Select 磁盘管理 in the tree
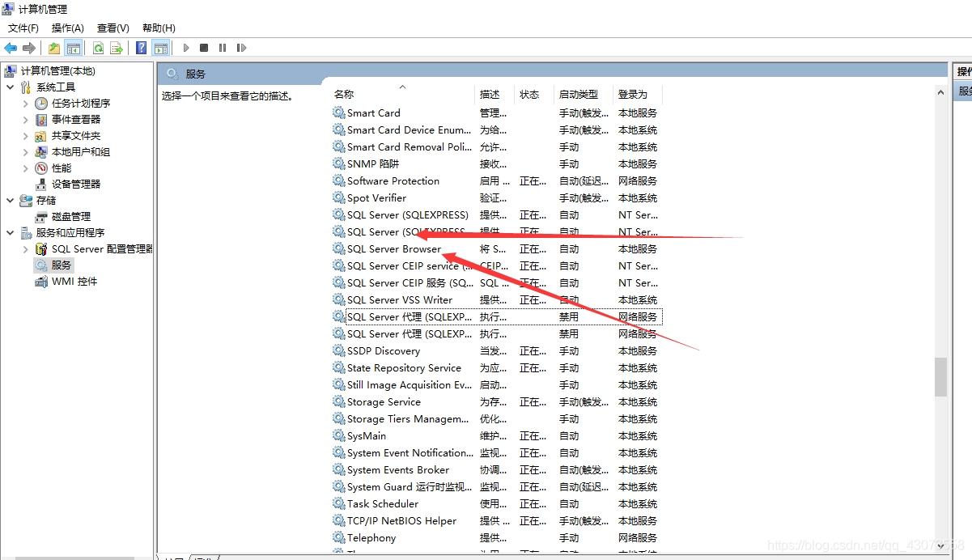 [71, 217]
